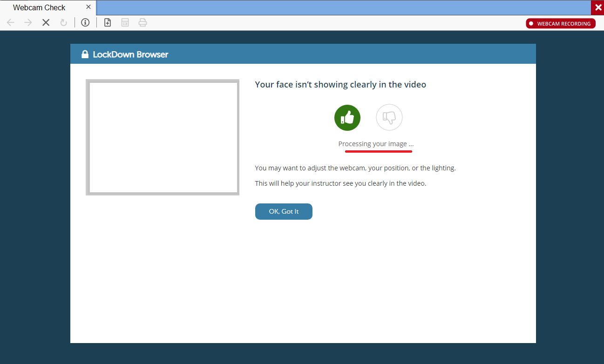Switch to the Webcam Check tab

click(48, 7)
